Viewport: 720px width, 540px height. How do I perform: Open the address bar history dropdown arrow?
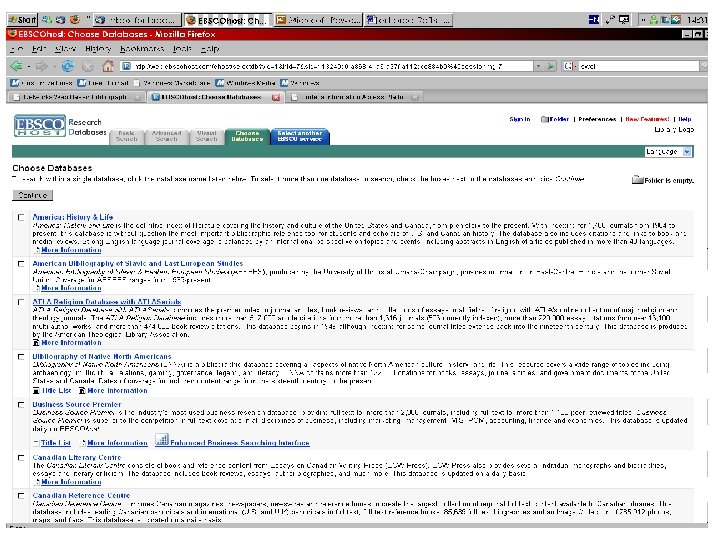(538, 67)
